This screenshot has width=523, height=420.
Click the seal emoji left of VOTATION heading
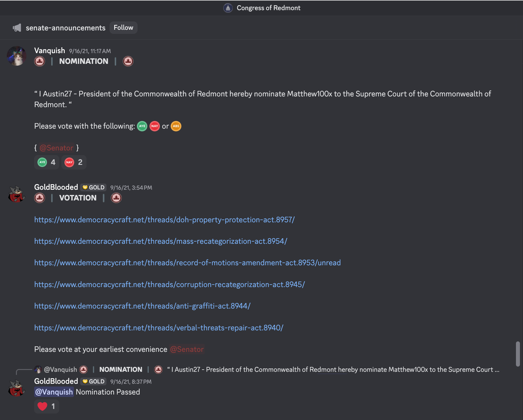(x=40, y=198)
